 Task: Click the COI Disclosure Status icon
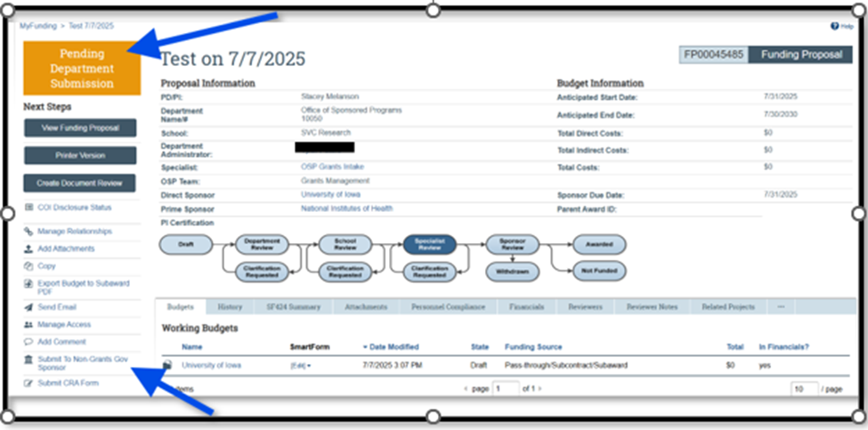point(29,208)
